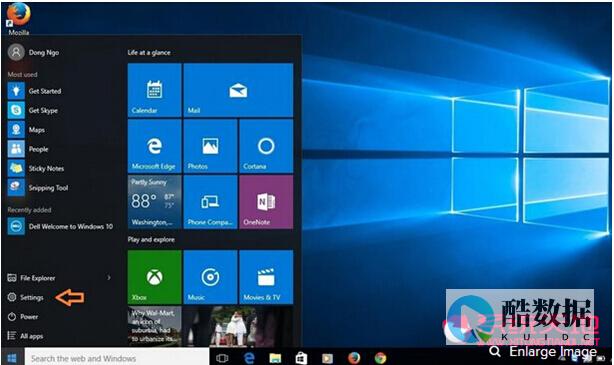Image resolution: width=614 pixels, height=365 pixels.
Task: Open the People app
Action: [28, 149]
